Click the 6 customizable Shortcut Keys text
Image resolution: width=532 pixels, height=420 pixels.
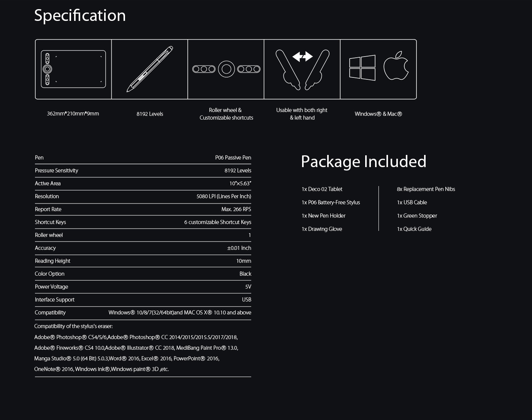218,222
